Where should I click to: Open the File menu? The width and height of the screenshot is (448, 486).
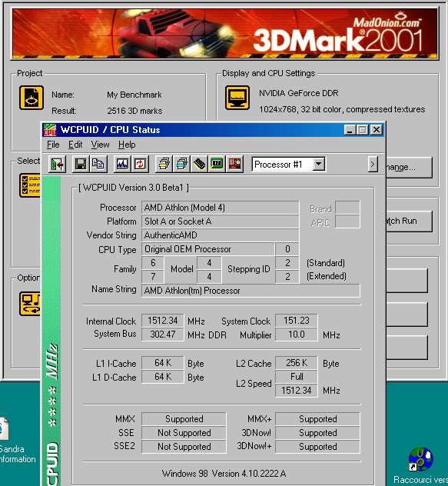click(53, 145)
